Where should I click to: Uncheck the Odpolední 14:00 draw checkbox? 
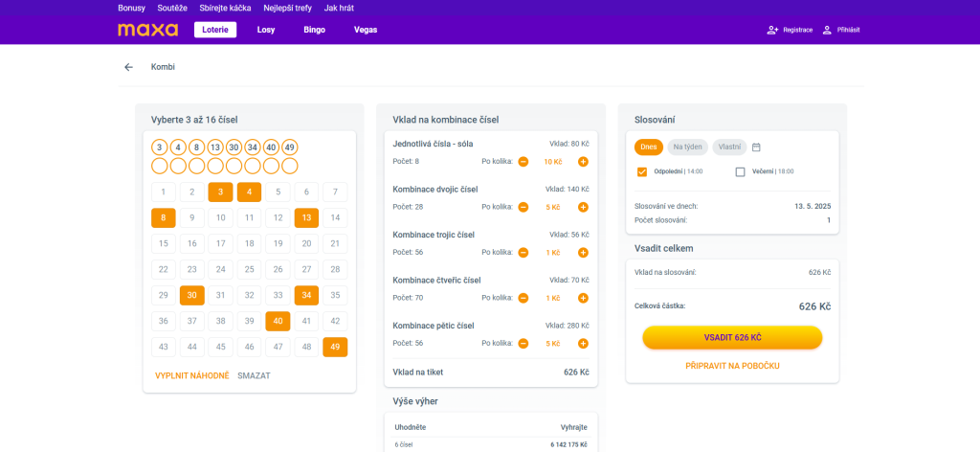[x=642, y=171]
